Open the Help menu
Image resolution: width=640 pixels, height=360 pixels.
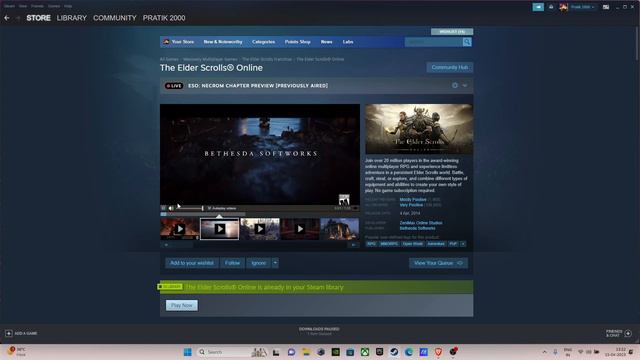click(68, 6)
